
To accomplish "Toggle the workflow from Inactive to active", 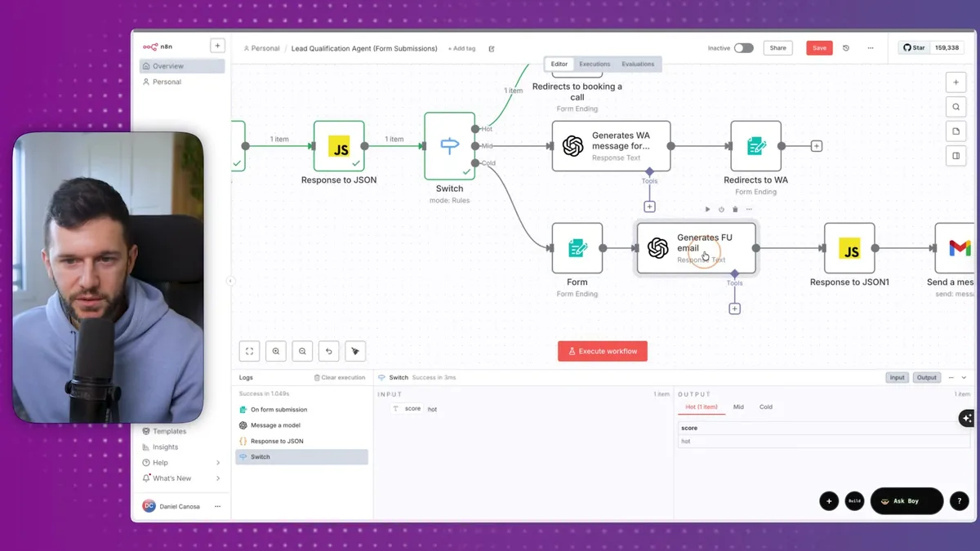I will 744,48.
